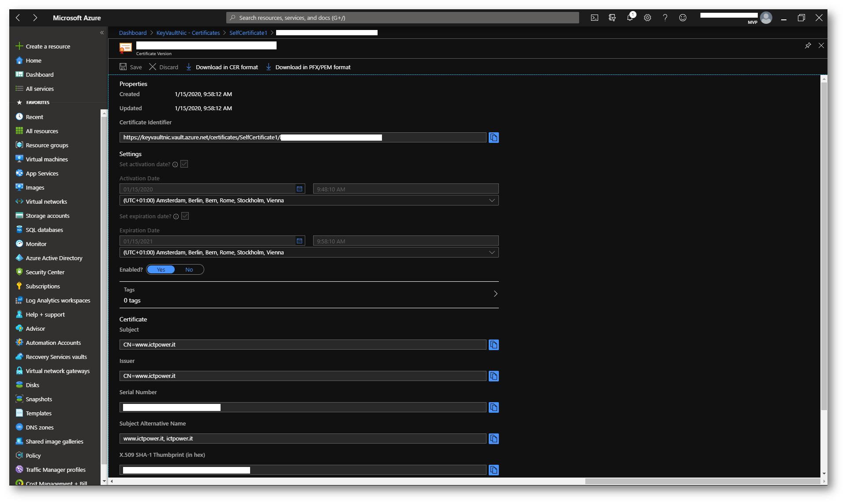The image size is (846, 504).
Task: Click the Expiration time field 9:58:10 AM
Action: (406, 241)
